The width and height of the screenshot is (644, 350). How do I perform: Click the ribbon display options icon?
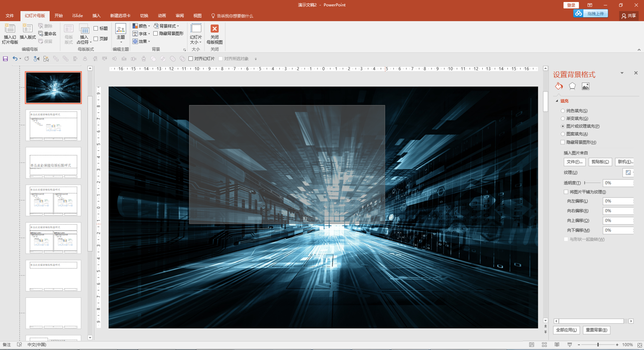(590, 5)
